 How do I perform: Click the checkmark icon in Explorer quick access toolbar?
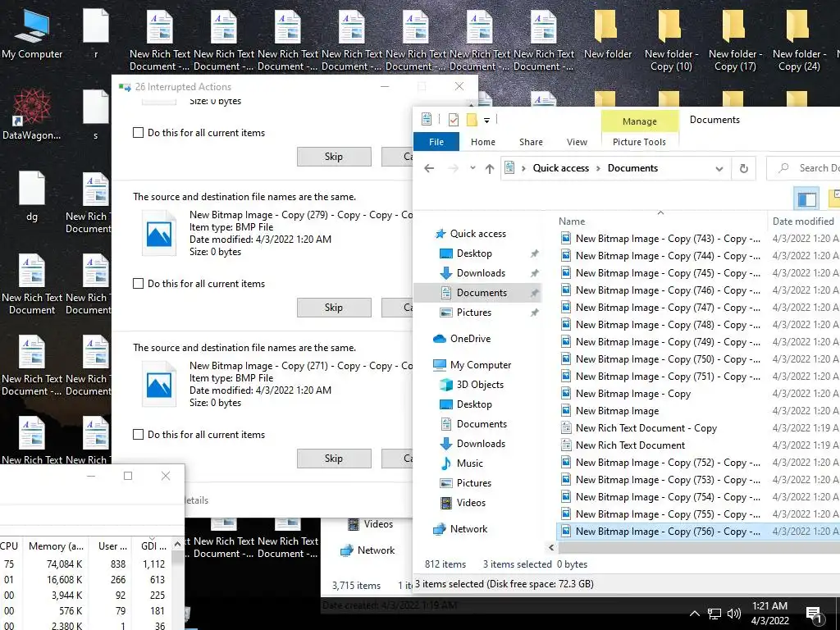pos(453,120)
